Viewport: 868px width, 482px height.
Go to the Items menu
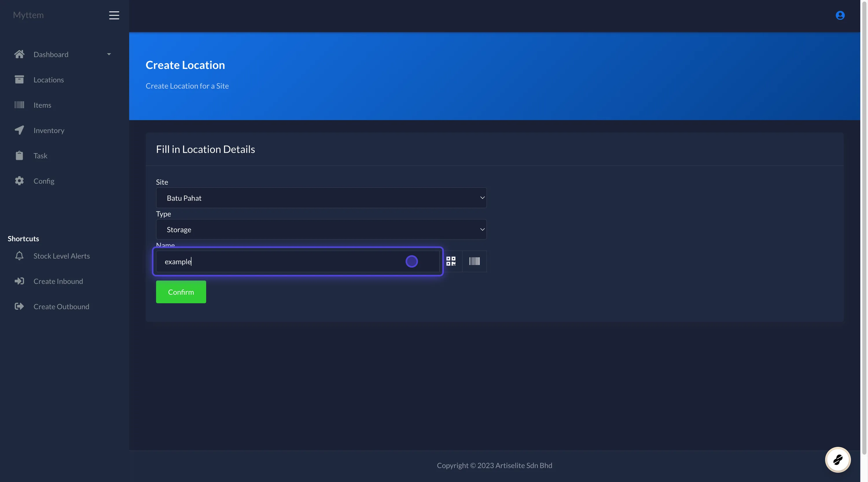pyautogui.click(x=43, y=105)
